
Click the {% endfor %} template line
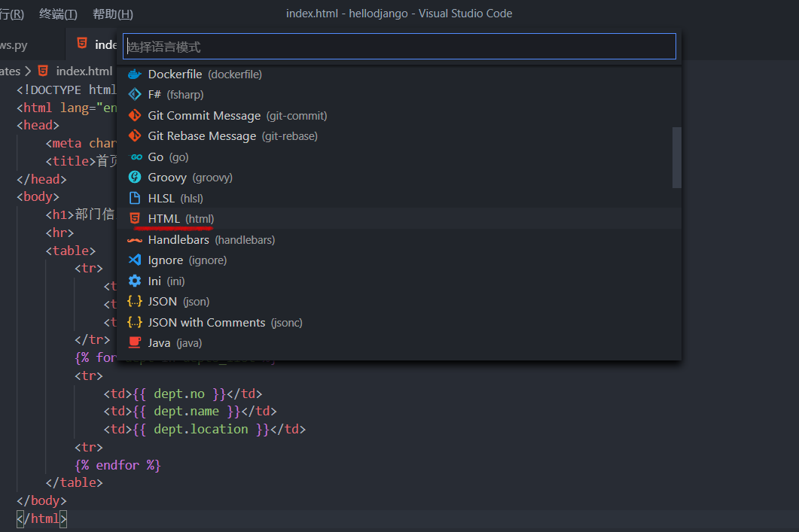[117, 465]
